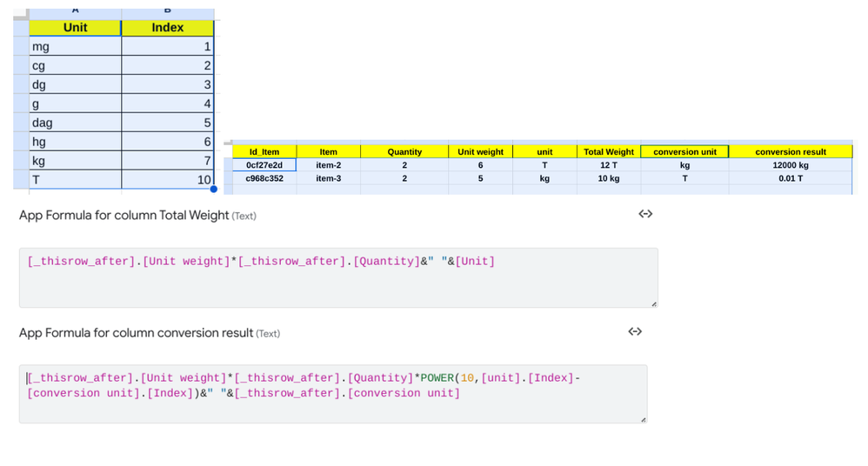Select the lowercase unit header cell
The height and width of the screenshot is (466, 868).
(x=544, y=151)
